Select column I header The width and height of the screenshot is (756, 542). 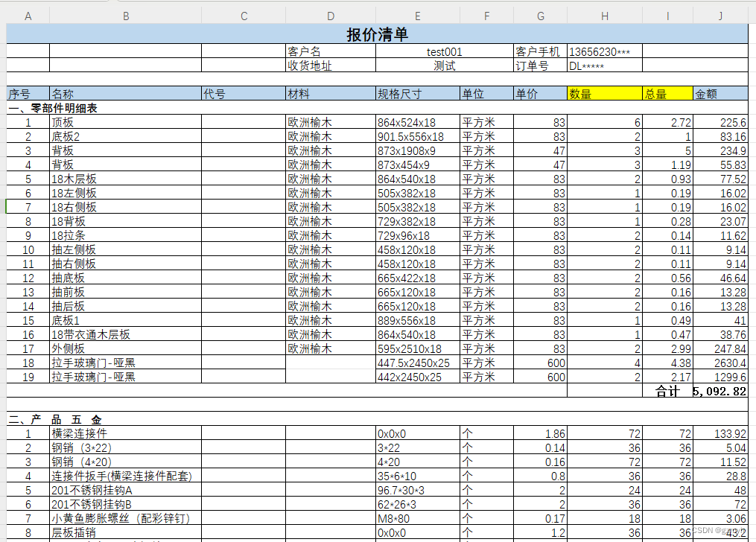pyautogui.click(x=668, y=16)
